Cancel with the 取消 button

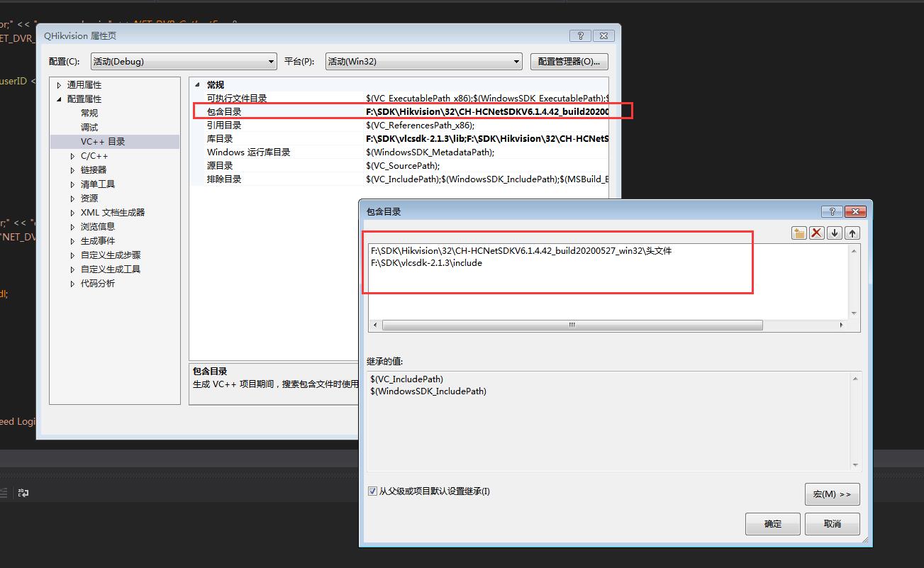833,524
